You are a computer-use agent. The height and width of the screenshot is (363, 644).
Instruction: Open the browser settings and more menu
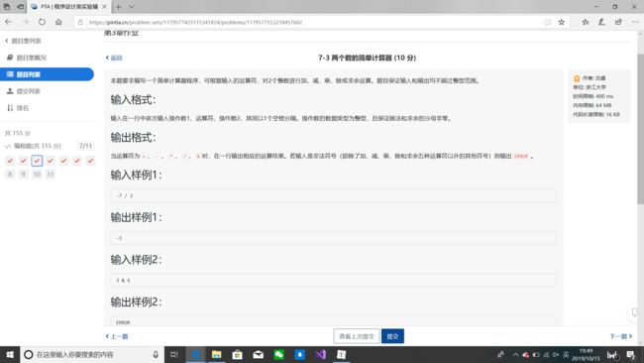point(635,22)
